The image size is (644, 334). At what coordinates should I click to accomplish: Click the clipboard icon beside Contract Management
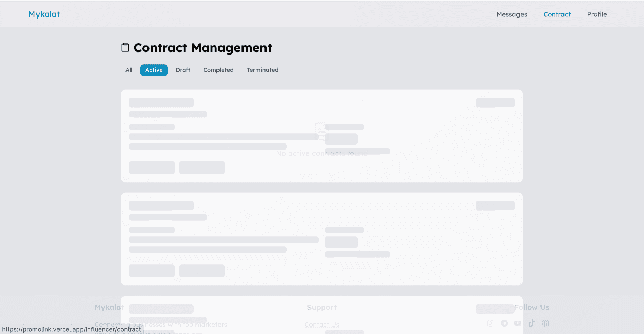point(125,47)
